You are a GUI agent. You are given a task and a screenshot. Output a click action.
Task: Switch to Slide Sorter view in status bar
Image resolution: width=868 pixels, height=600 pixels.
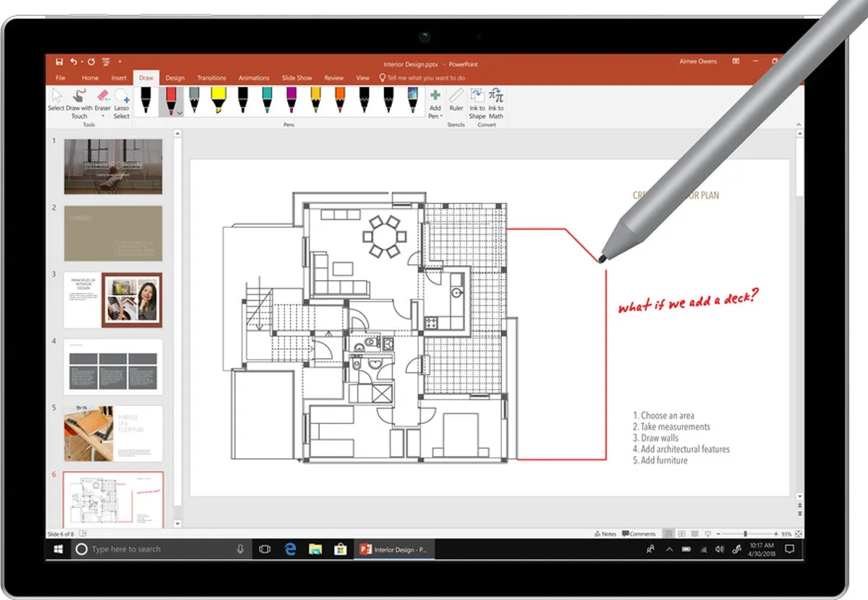point(681,533)
